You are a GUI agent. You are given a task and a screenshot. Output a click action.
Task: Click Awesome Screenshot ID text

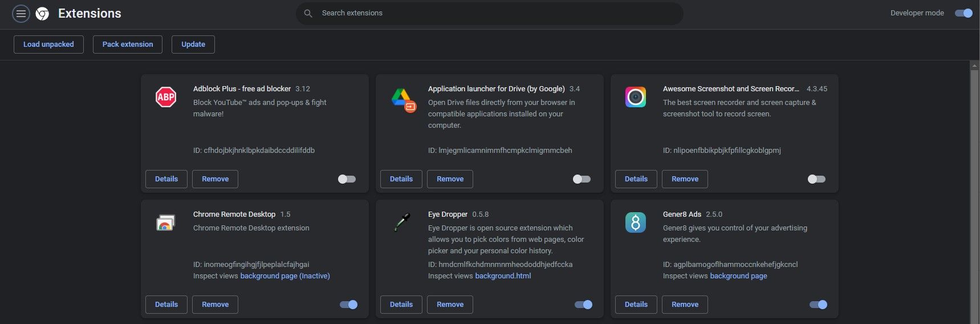(722, 151)
